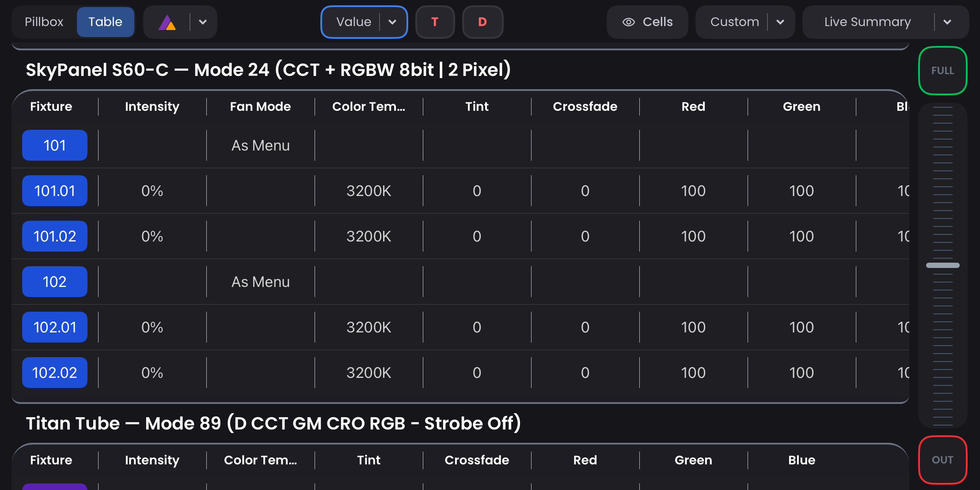This screenshot has width=980, height=490.
Task: Select fixture 101.02 chip
Action: click(x=55, y=236)
